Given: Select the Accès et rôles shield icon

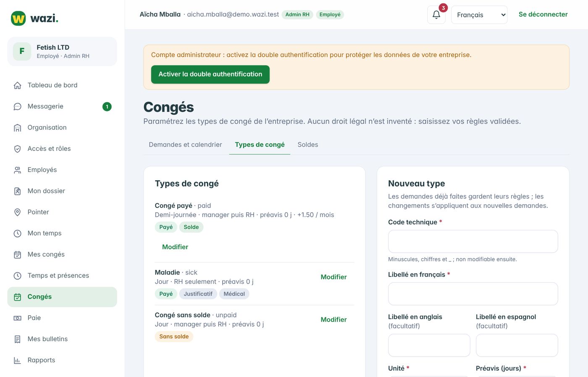Looking at the screenshot, I should pos(17,149).
